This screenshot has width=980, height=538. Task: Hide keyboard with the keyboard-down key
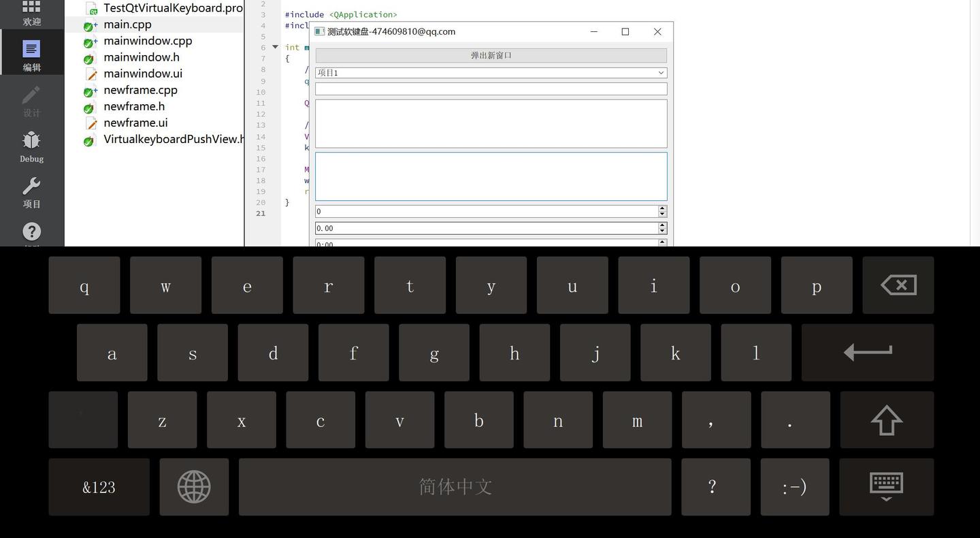(887, 487)
